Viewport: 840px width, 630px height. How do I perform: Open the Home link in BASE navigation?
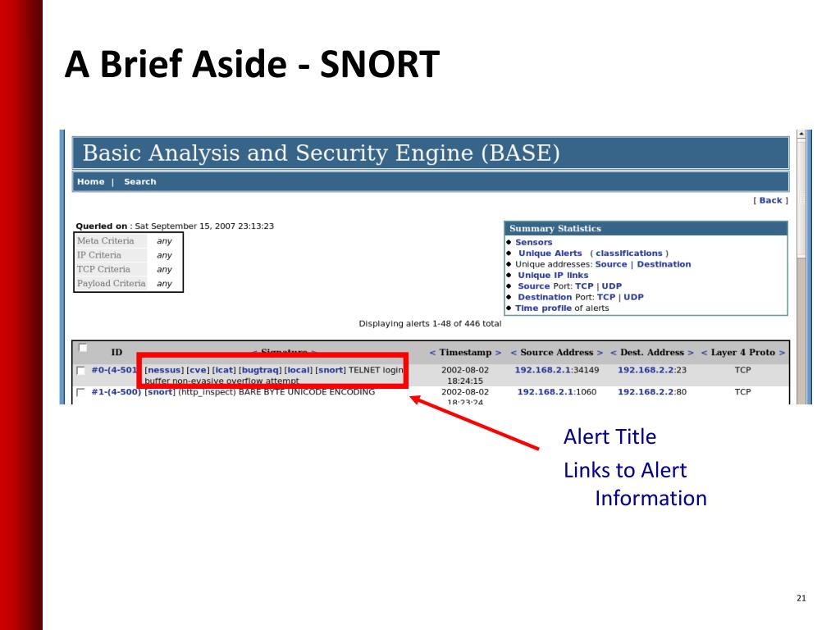click(90, 181)
